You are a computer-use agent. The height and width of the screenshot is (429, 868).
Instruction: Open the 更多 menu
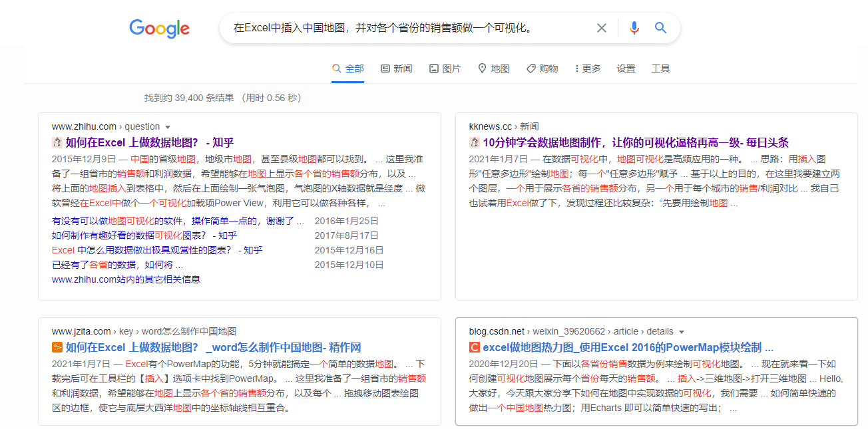pyautogui.click(x=588, y=69)
